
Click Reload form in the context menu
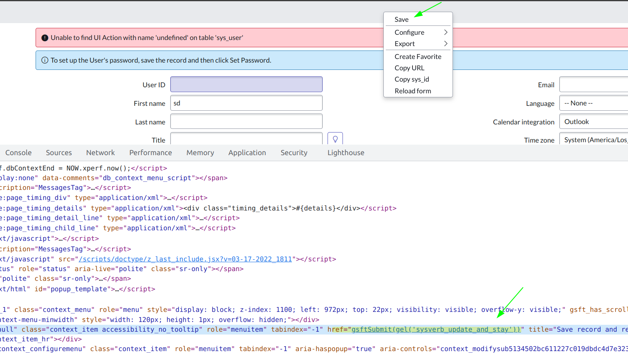click(412, 90)
